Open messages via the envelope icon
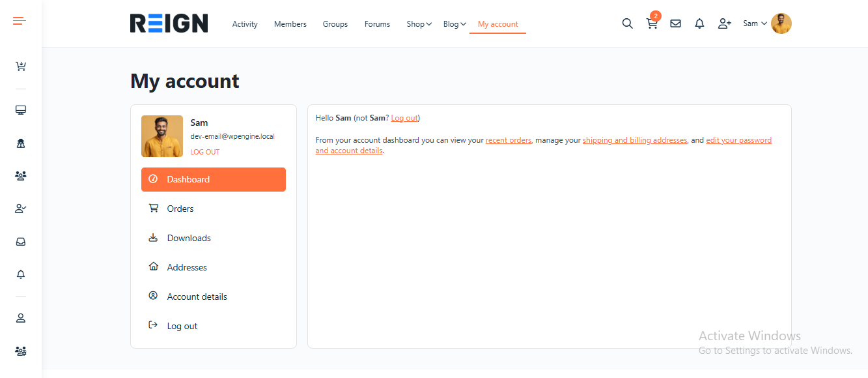Viewport: 868px width, 378px height. click(675, 23)
